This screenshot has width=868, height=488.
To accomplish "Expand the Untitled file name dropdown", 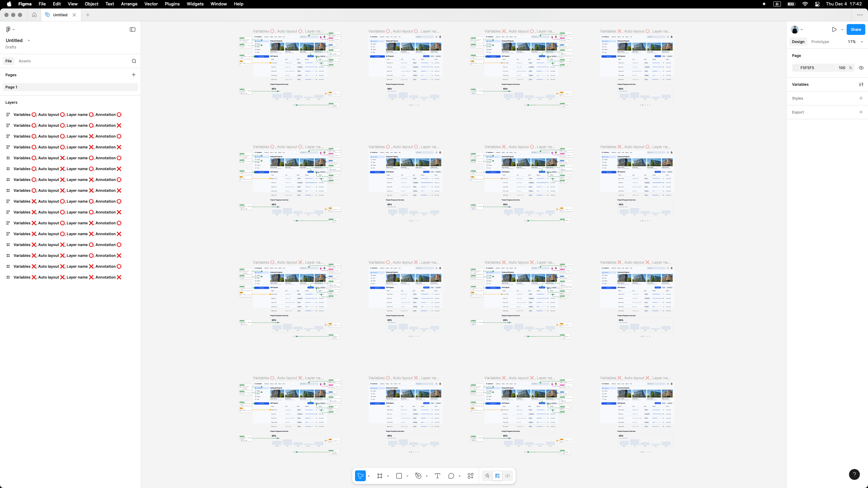I will coord(29,40).
